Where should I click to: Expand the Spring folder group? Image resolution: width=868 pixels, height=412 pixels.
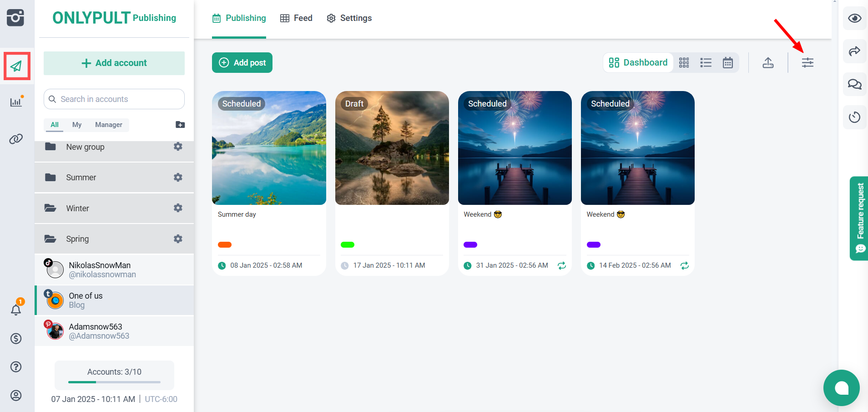77,239
